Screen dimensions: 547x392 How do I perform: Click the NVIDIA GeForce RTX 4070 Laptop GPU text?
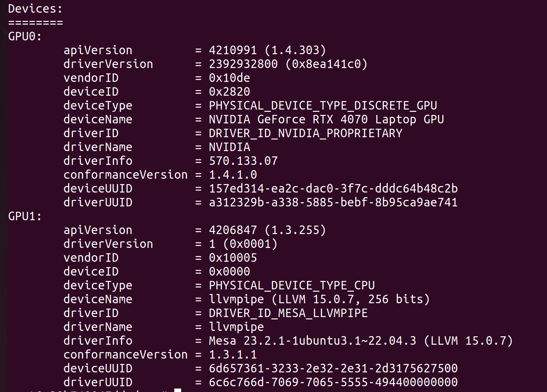(326, 119)
